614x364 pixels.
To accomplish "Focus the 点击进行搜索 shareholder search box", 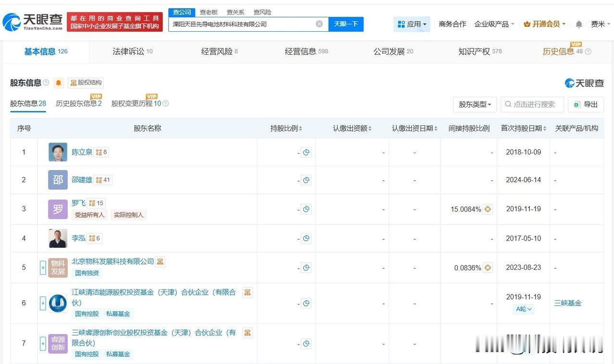I will coord(532,104).
